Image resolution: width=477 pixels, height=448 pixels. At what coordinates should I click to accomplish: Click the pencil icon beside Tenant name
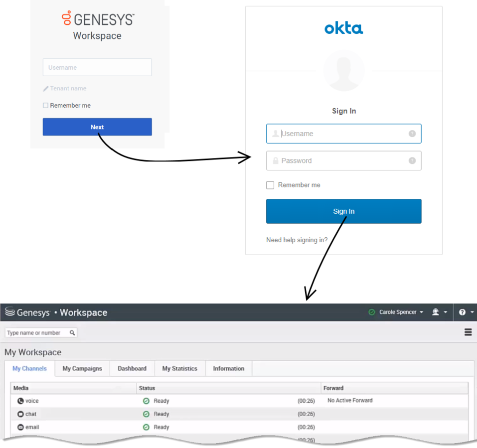pos(46,89)
